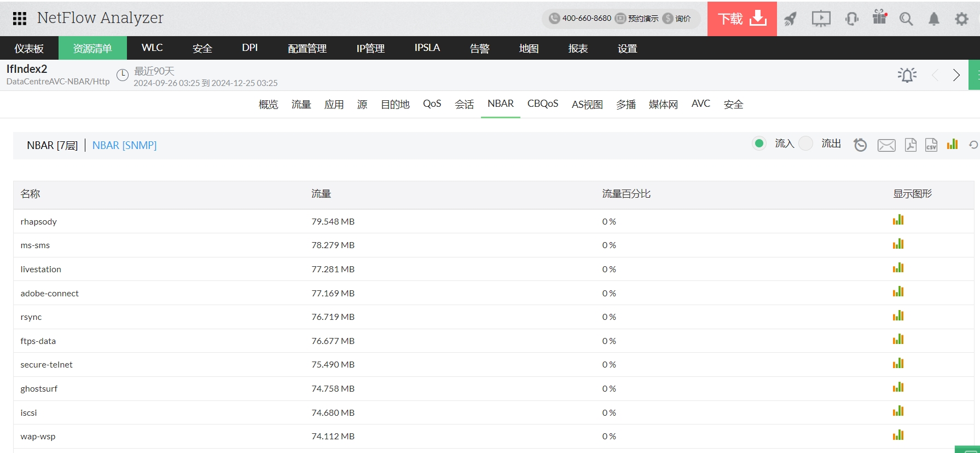980x453 pixels.
Task: Sort table by 流量 column header
Action: 321,194
